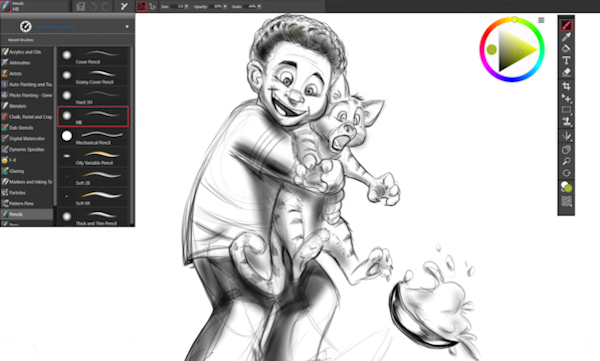Screen dimensions: 600x361
Task: Select the Airbrushes category
Action: coord(27,62)
